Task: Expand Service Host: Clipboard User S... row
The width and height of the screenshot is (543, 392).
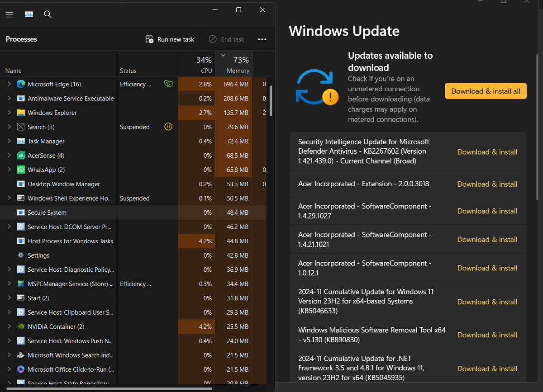Action: tap(9, 312)
